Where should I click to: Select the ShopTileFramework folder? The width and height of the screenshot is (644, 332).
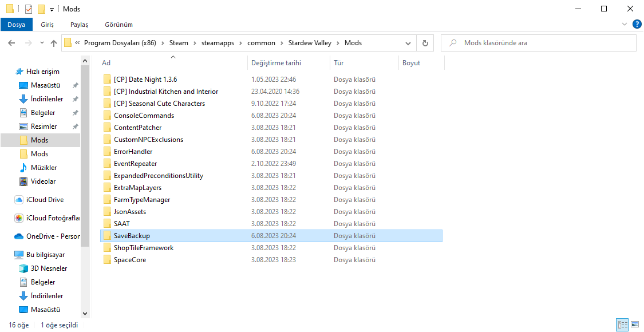pyautogui.click(x=143, y=248)
